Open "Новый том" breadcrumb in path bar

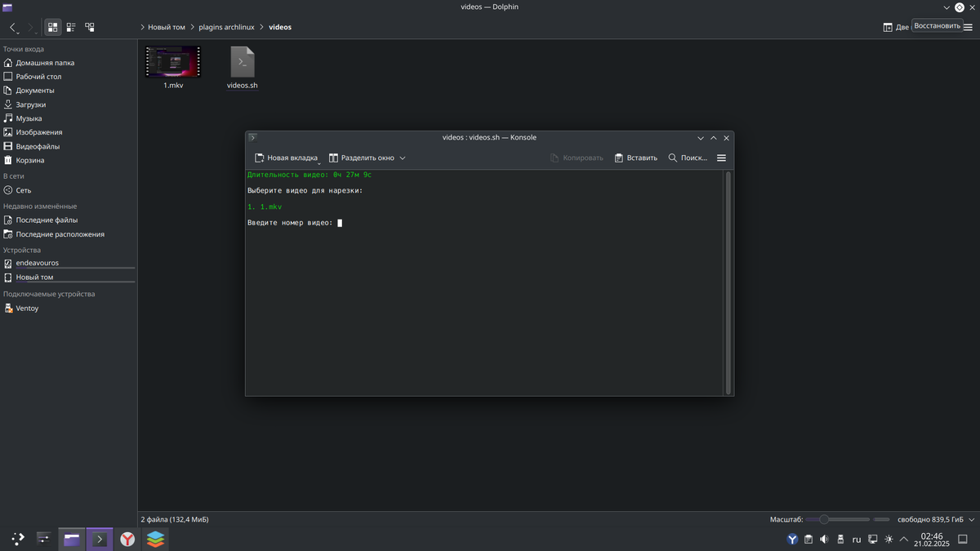167,27
